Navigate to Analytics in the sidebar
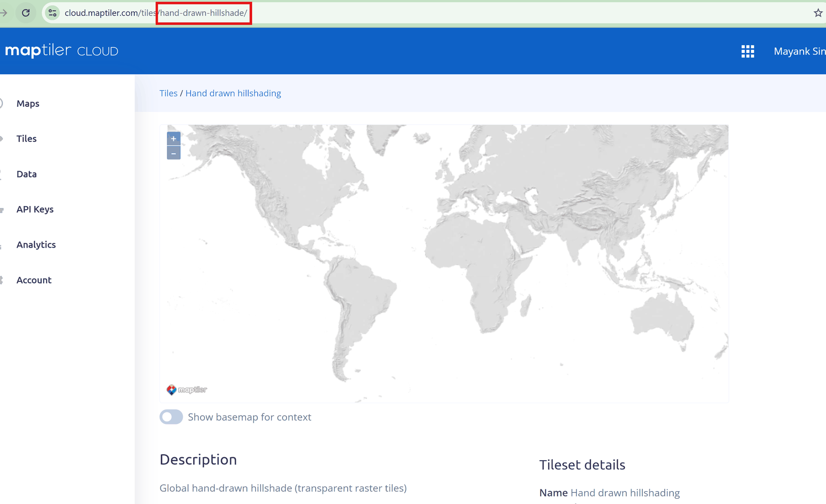The width and height of the screenshot is (826, 504). tap(36, 244)
